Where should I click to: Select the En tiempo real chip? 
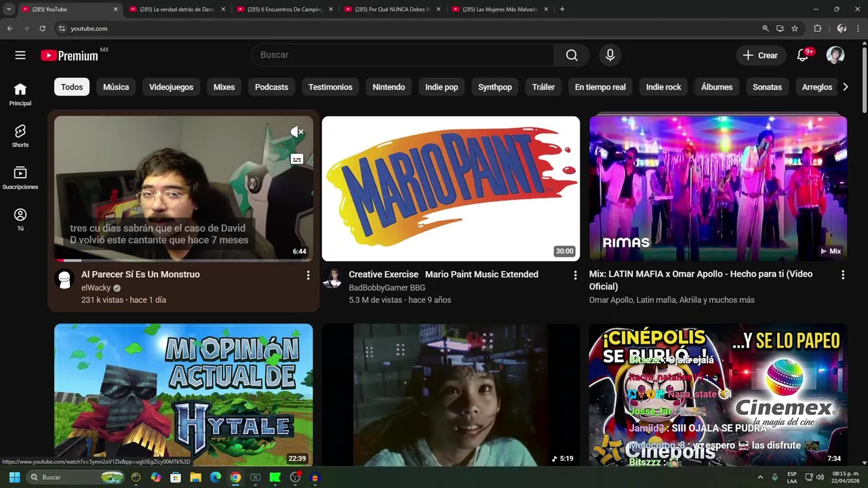600,87
